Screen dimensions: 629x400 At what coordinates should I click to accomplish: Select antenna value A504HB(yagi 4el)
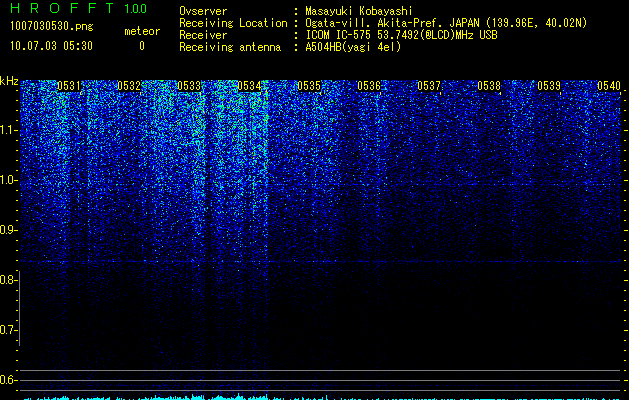[353, 47]
